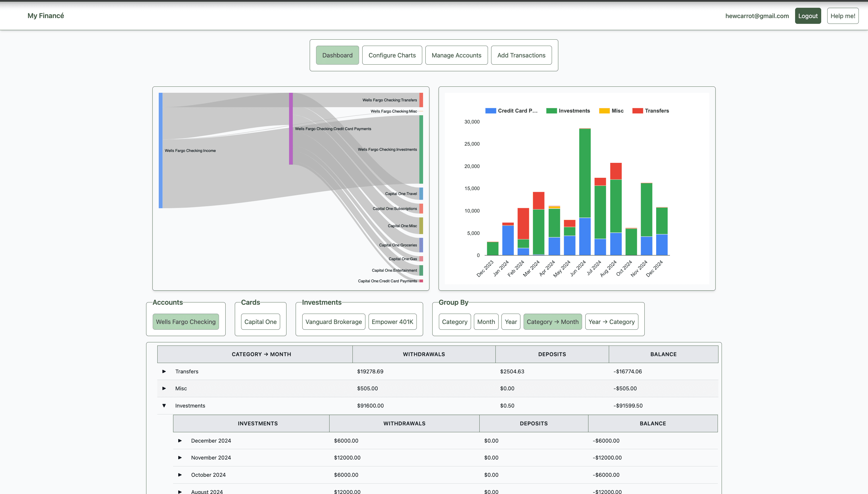Click the hewcarrot@gmail.com account text

coord(757,16)
